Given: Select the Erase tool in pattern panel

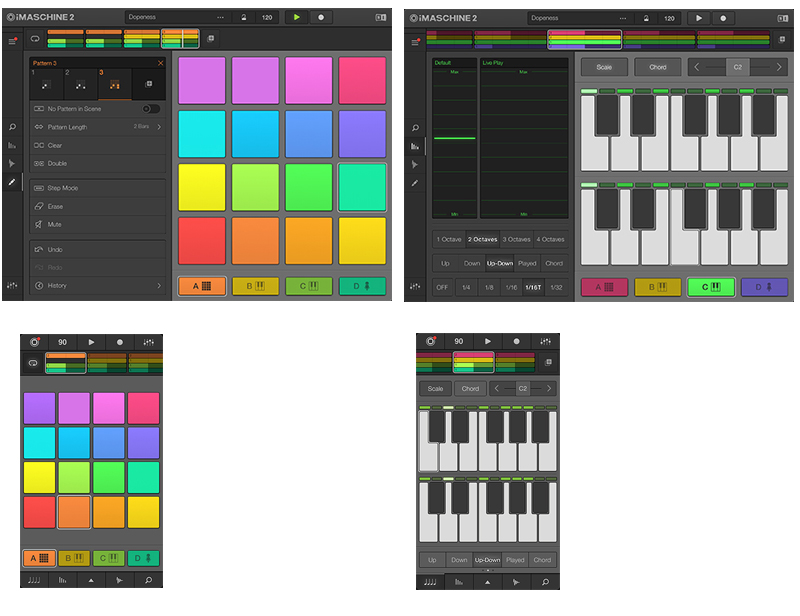Looking at the screenshot, I should click(40, 206).
